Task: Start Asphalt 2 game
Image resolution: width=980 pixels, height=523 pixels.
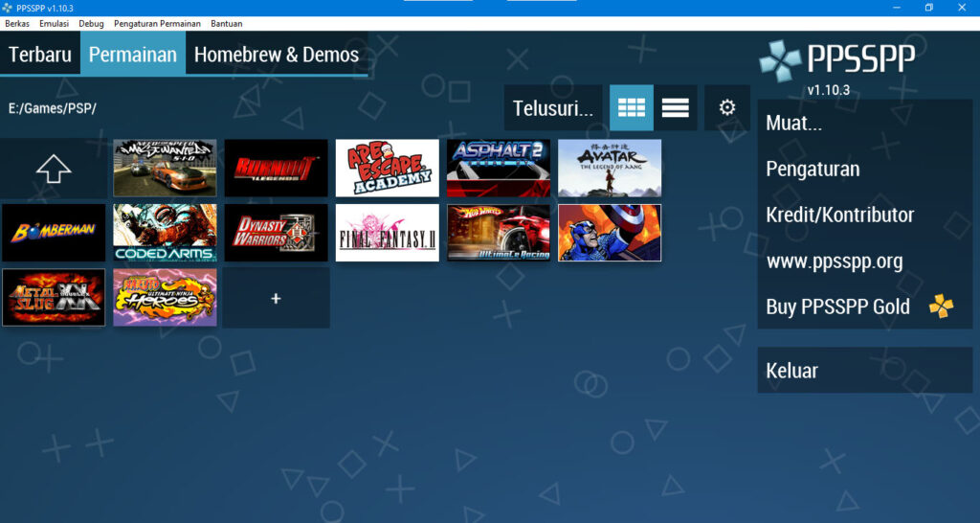Action: [x=499, y=169]
